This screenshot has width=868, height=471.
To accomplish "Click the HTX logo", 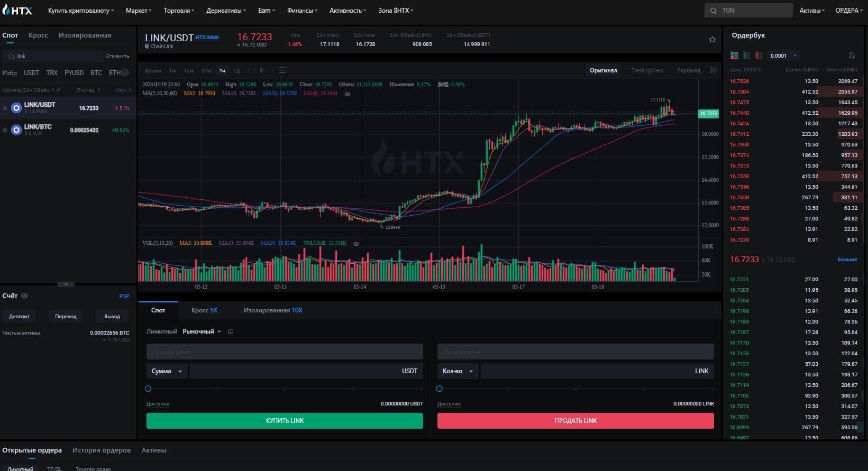I will coord(17,10).
